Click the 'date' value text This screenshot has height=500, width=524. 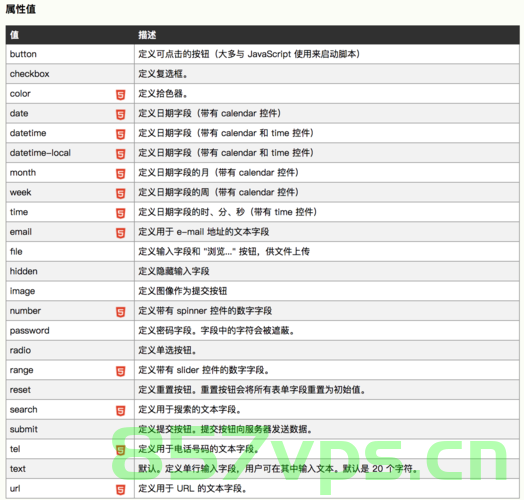point(19,113)
